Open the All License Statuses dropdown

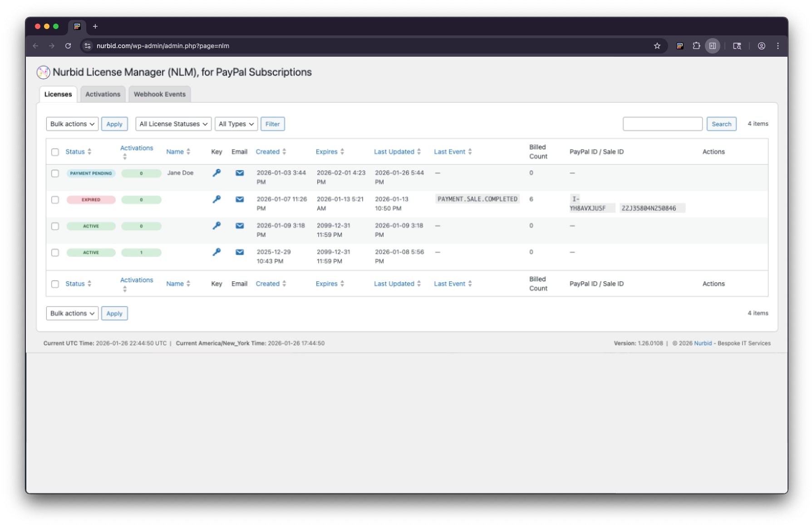(x=173, y=124)
